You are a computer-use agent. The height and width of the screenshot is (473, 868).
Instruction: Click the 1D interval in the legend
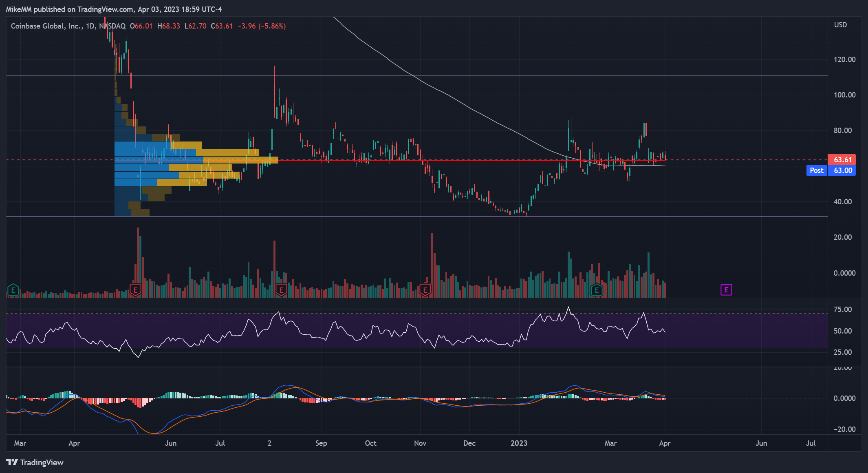90,26
